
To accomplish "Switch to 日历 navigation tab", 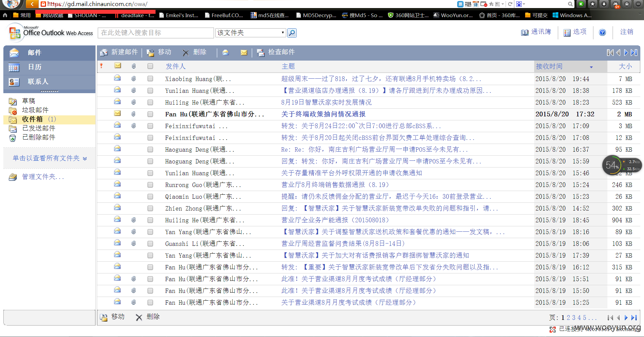I will point(49,67).
